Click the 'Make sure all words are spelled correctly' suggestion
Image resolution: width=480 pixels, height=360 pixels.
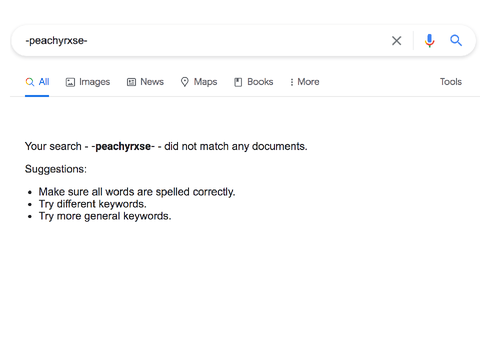coord(137,192)
